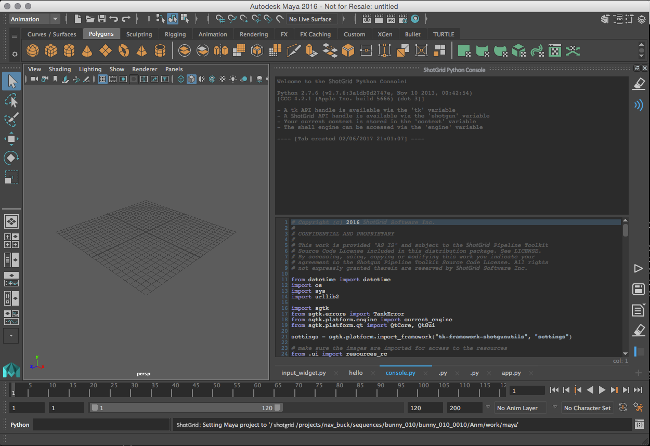Image resolution: width=650 pixels, height=446 pixels.
Task: Activate the Paint Selection brush tool
Action: coord(11,119)
